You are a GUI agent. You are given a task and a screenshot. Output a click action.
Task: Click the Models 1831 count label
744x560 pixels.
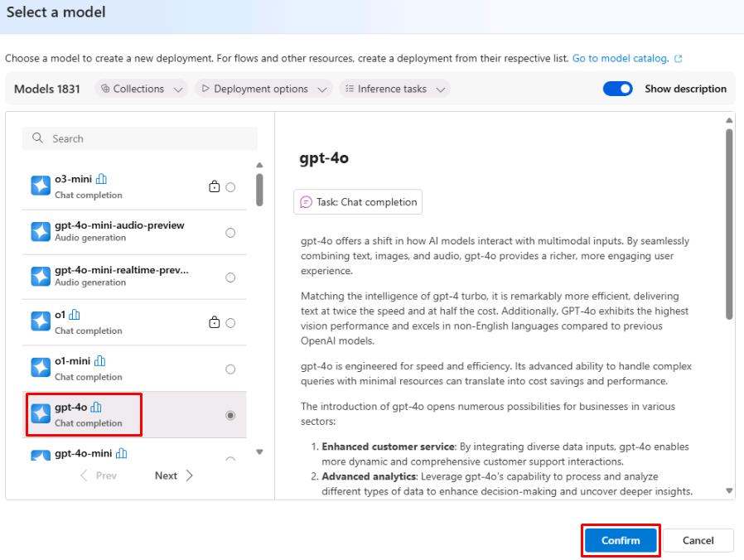point(47,89)
